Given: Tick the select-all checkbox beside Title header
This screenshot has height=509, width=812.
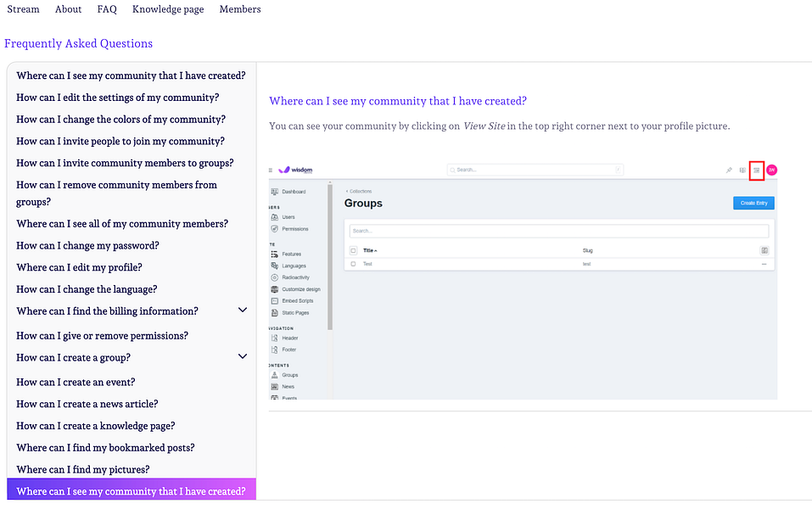Looking at the screenshot, I should pyautogui.click(x=353, y=250).
